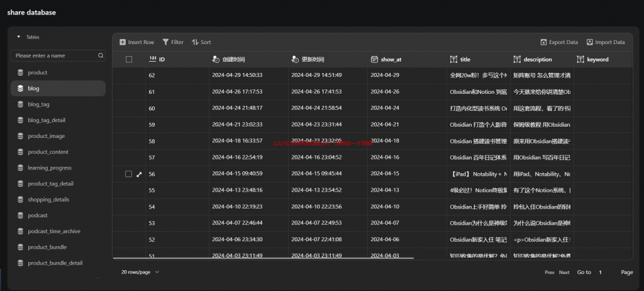Focus the 'Please enter a name' search field
Image resolution: width=644 pixels, height=291 pixels.
55,55
